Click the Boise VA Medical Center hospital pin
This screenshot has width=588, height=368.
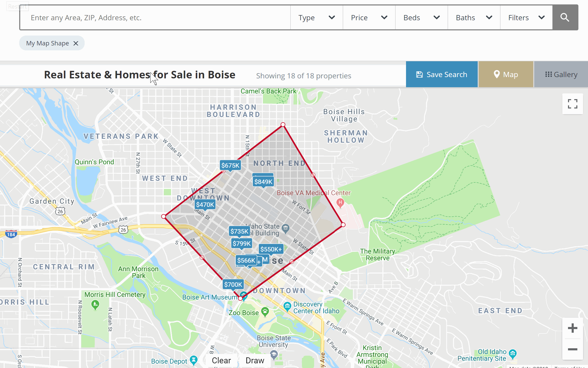pos(340,202)
